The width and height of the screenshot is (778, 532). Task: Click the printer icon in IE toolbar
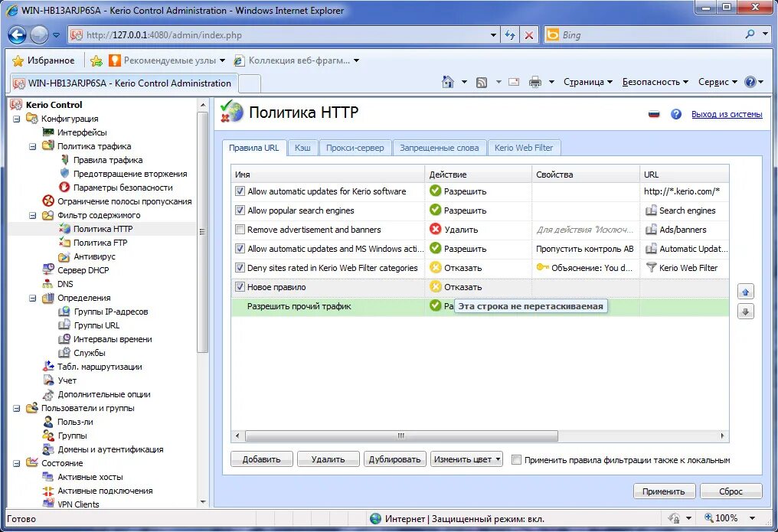click(x=534, y=82)
